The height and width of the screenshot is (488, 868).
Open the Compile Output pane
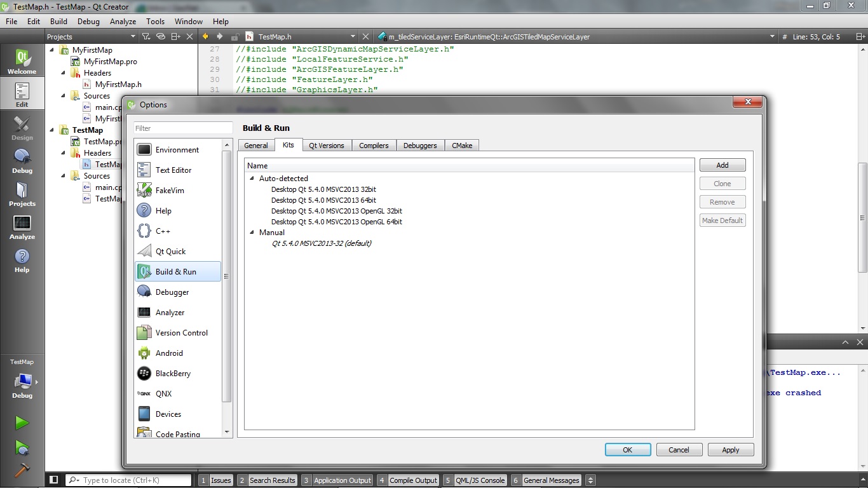tap(408, 480)
